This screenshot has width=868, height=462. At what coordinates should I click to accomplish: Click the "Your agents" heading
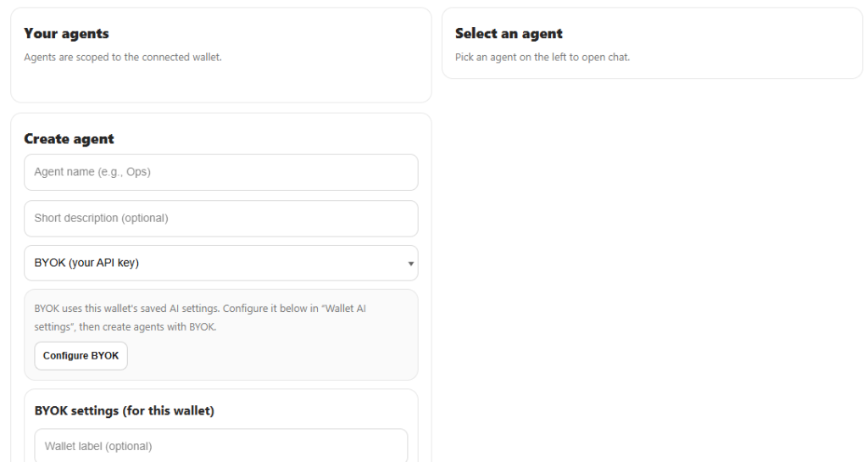[66, 34]
